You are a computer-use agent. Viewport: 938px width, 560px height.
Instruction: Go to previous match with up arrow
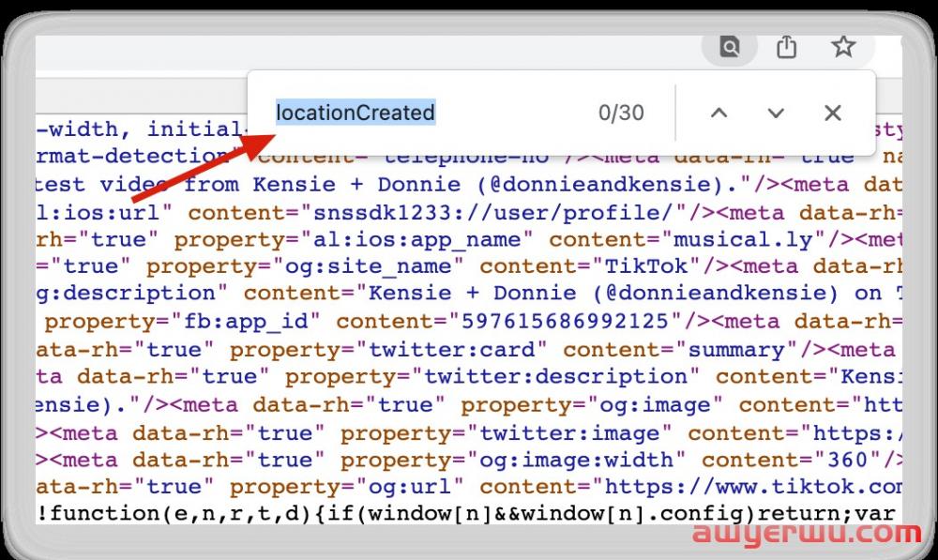point(719,114)
